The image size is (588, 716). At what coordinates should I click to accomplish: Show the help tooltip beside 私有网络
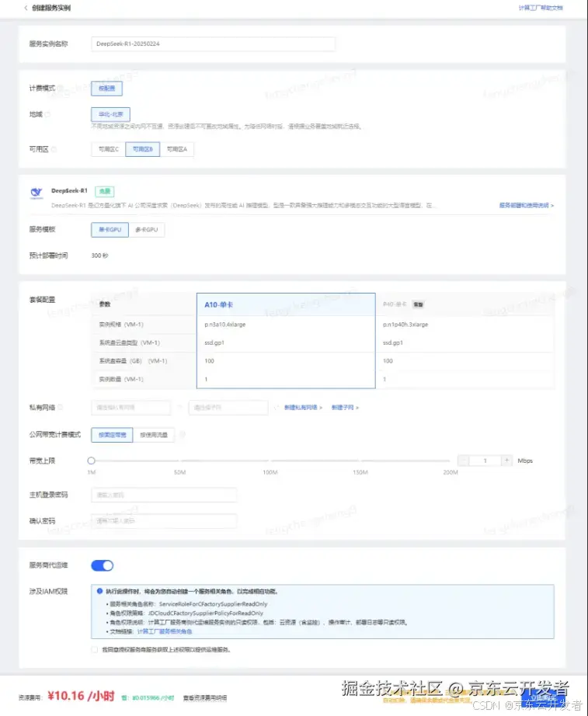[61, 408]
